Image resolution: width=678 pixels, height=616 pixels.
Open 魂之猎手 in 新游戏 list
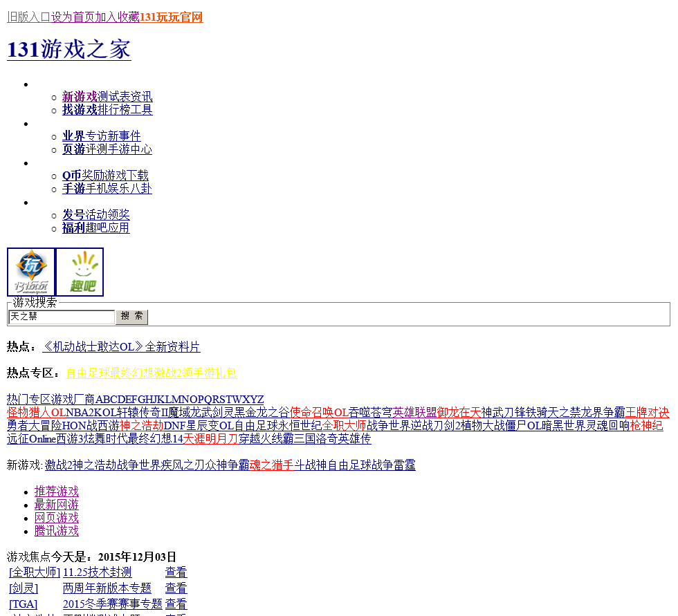tap(272, 465)
